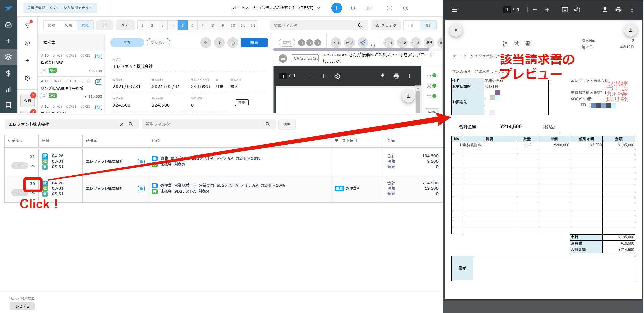
Task: Close the invoice preview with X button
Action: click(x=456, y=30)
